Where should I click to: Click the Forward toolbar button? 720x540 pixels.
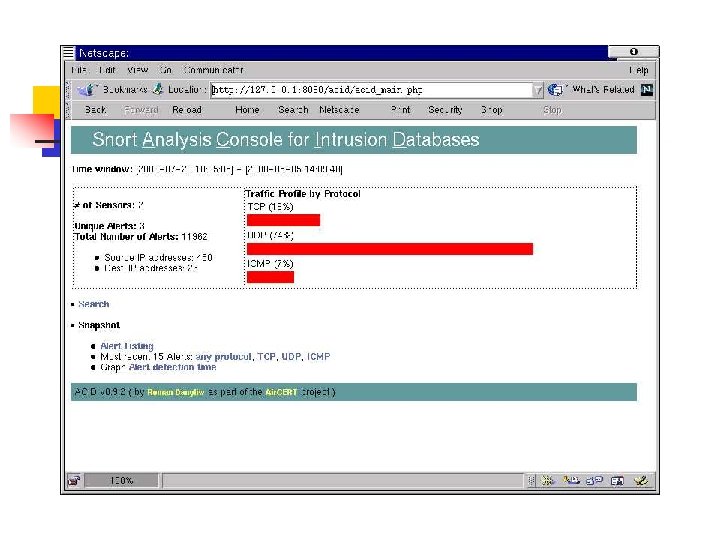pos(141,110)
